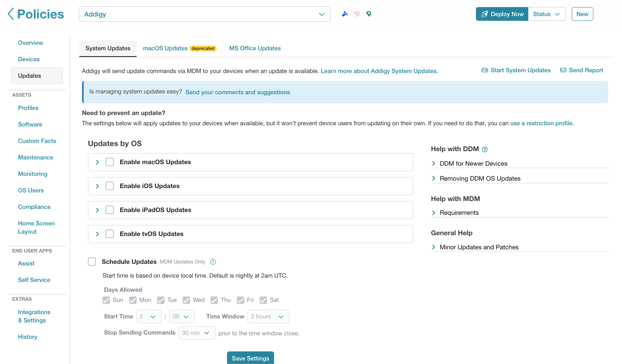The height and width of the screenshot is (364, 622).
Task: Open Assist in the sidebar
Action: click(x=26, y=263)
